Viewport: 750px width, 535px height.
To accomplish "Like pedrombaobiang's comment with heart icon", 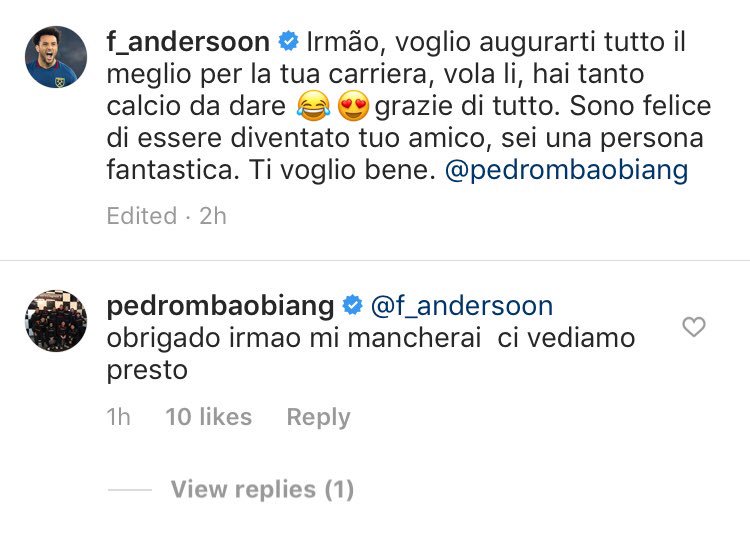I will [x=694, y=327].
